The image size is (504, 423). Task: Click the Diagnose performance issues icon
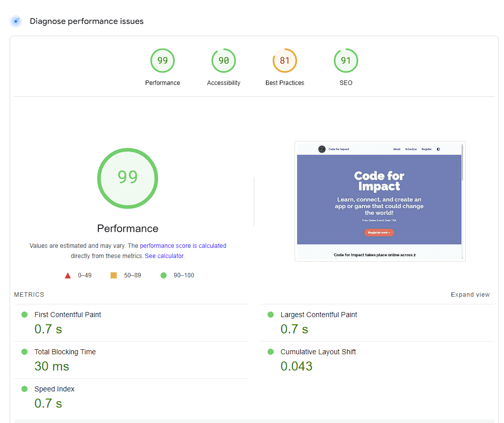point(16,21)
